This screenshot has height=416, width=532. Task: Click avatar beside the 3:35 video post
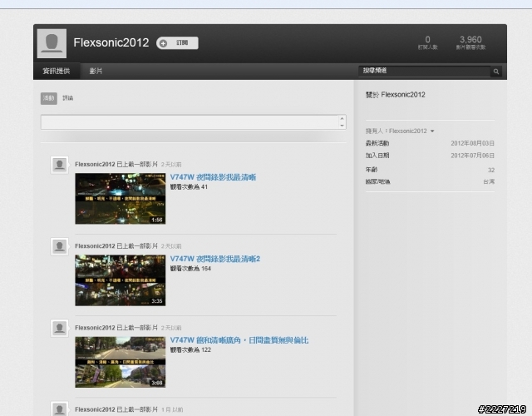tap(60, 247)
